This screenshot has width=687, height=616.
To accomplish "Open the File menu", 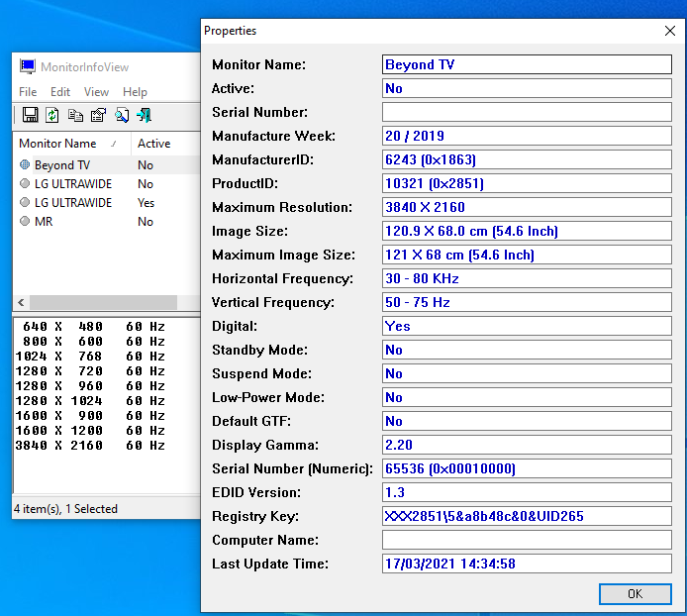I will pos(28,92).
